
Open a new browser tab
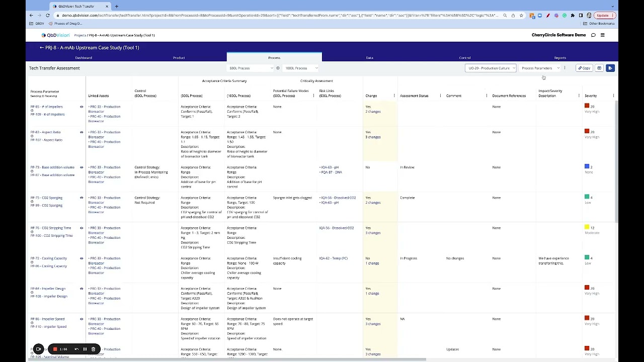click(x=116, y=7)
